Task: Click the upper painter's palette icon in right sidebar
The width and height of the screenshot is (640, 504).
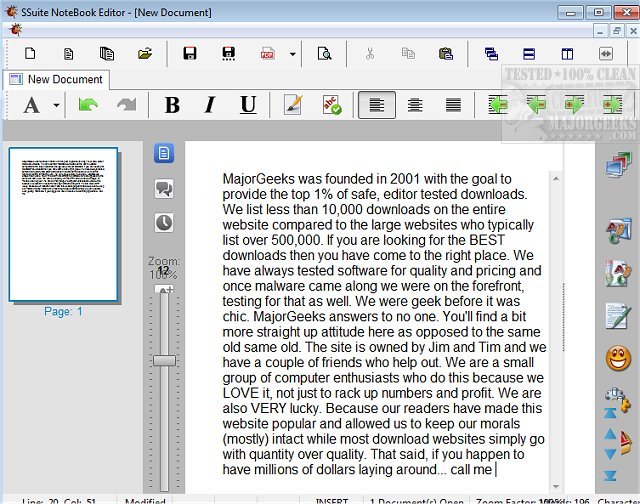Action: (x=619, y=231)
